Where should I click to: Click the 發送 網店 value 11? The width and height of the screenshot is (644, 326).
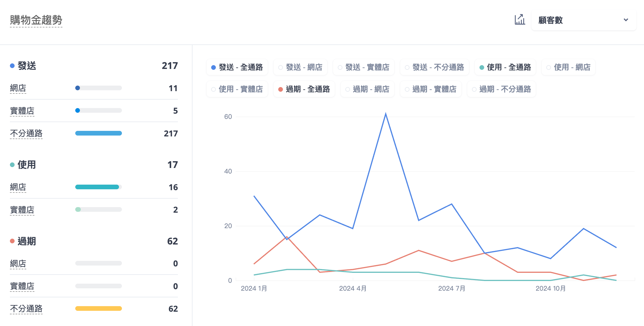coord(173,88)
